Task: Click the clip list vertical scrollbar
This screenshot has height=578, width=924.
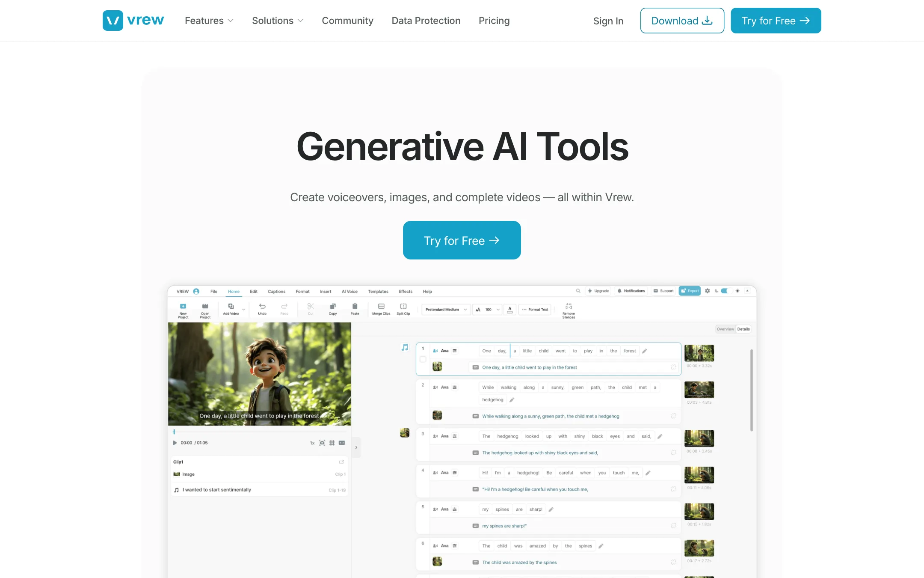Action: point(751,390)
